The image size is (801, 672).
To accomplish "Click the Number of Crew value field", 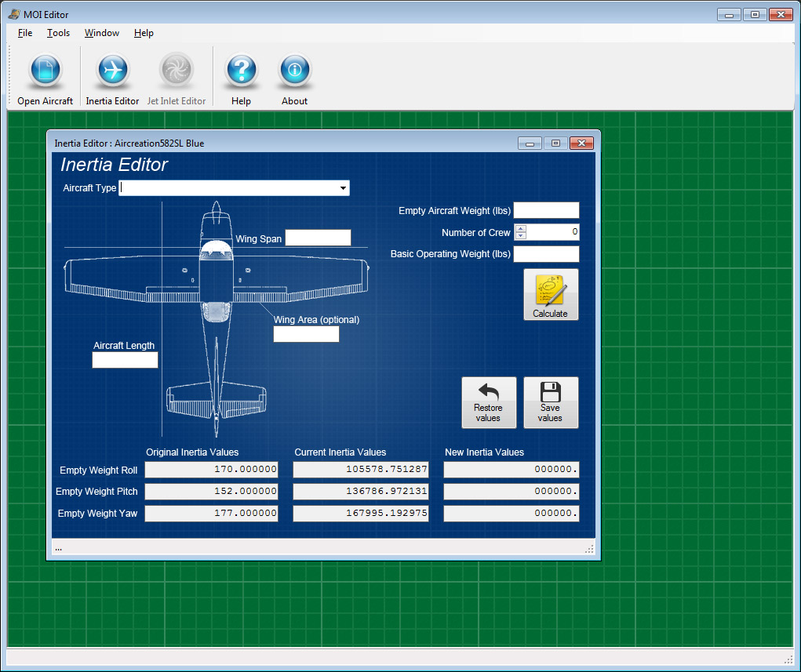I will (x=553, y=232).
